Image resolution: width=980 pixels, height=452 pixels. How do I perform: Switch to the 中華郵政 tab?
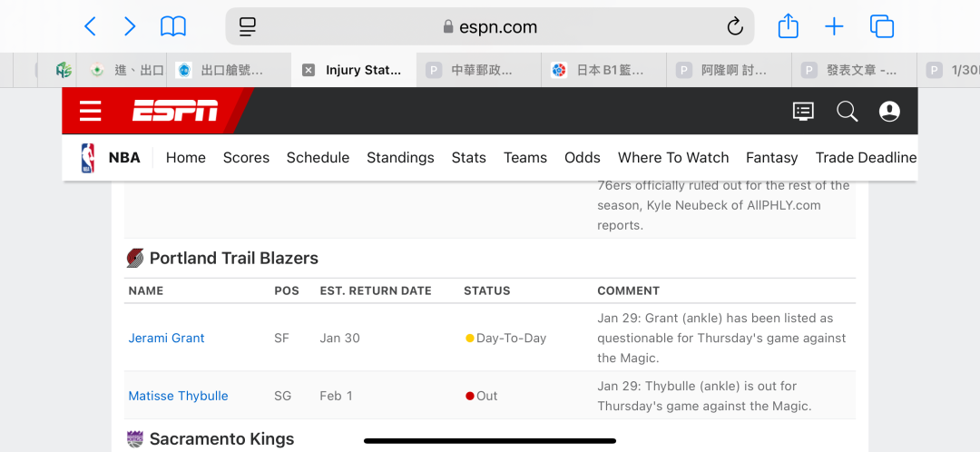pyautogui.click(x=479, y=70)
